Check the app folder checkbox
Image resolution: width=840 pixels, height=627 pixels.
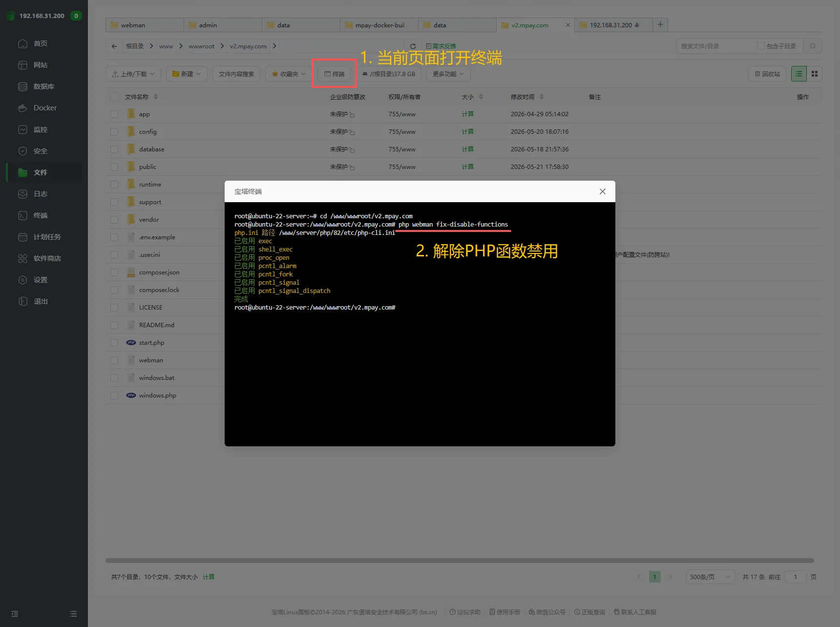click(114, 114)
